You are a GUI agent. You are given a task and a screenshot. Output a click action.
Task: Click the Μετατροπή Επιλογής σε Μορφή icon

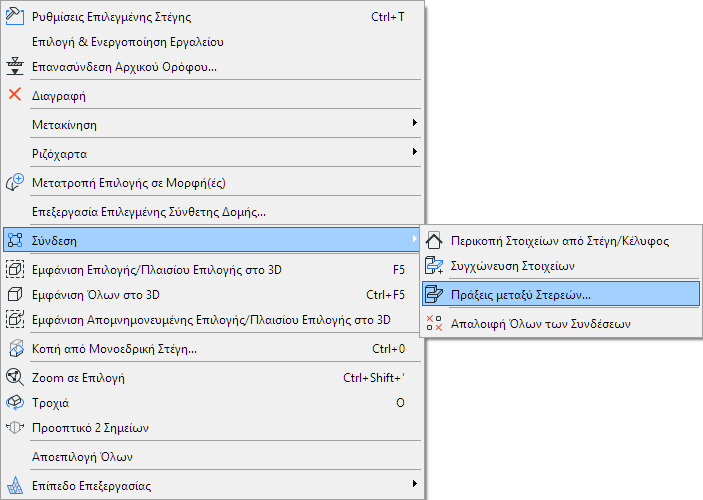click(15, 183)
